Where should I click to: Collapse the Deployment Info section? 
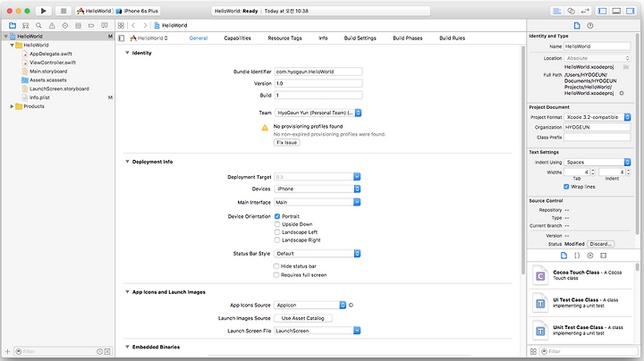point(127,162)
